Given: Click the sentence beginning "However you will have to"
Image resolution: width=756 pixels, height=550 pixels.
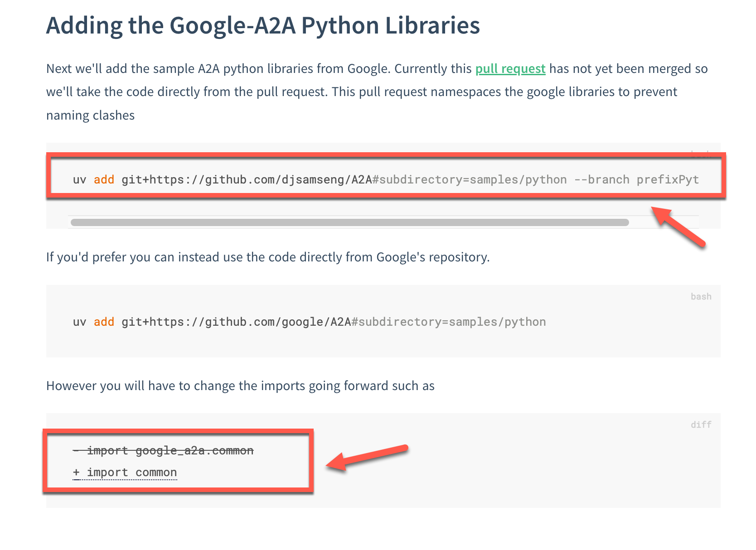Looking at the screenshot, I should click(x=240, y=386).
